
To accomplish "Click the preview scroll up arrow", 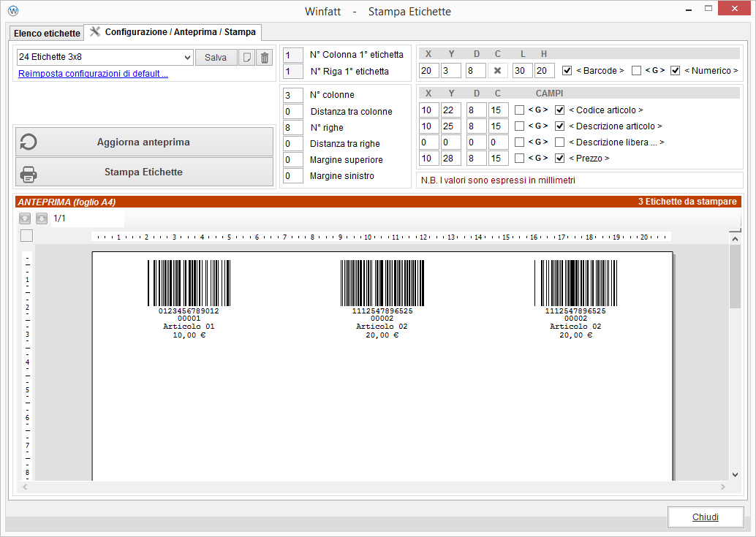I will click(735, 239).
